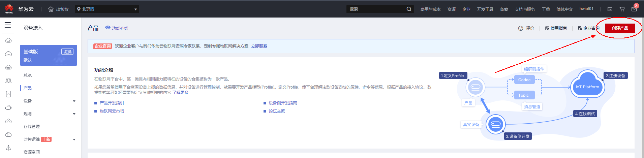Image resolution: width=644 pixels, height=158 pixels.
Task: Click the product node icon near 1.定义Profile
Action: [x=476, y=87]
